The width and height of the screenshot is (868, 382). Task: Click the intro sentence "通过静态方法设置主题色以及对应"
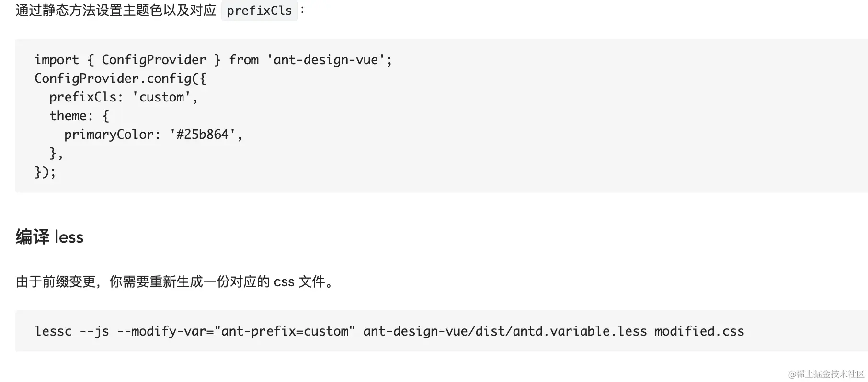[116, 11]
